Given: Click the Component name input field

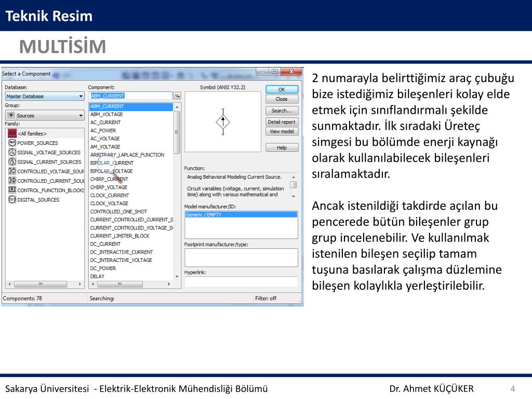Looking at the screenshot, I should (x=130, y=96).
